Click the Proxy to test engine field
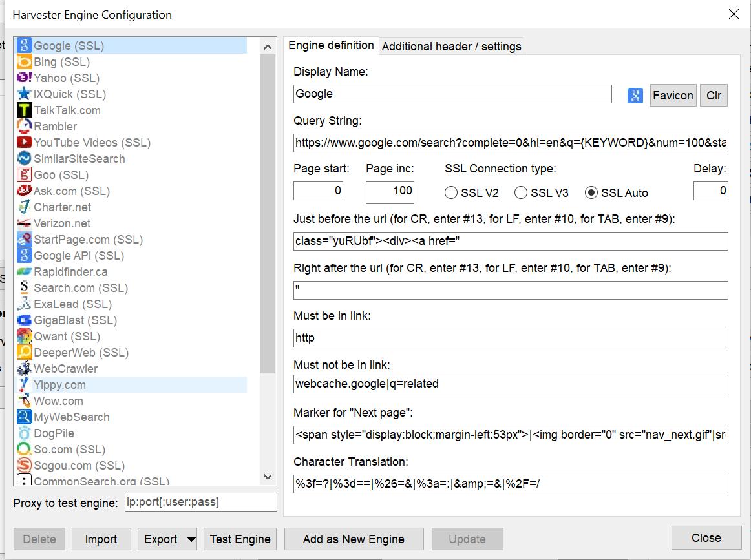751x560 pixels. click(201, 502)
